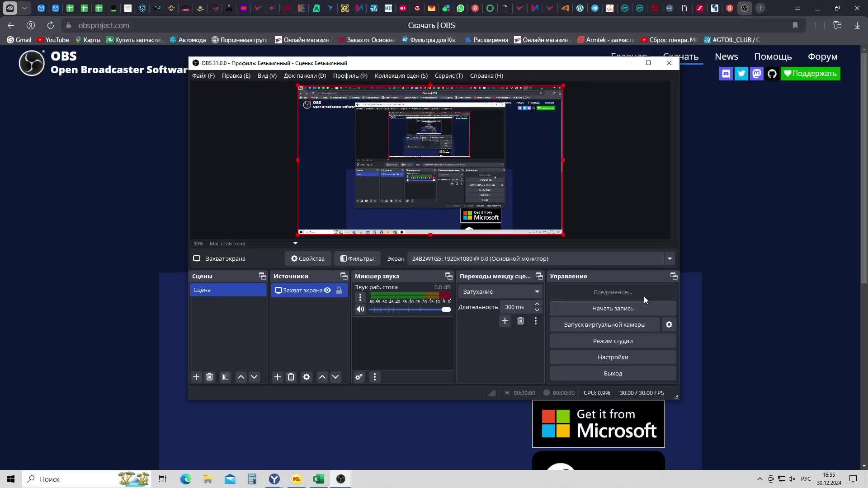This screenshot has width=868, height=488.
Task: Remove selected scene with trash icon
Action: click(209, 377)
